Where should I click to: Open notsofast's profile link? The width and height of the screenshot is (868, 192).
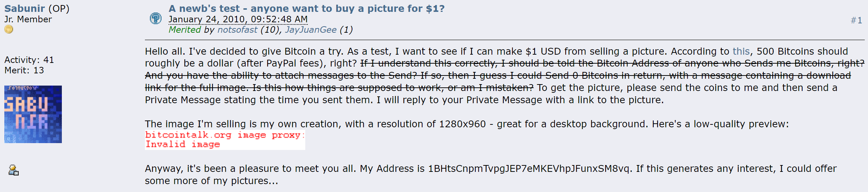237,30
